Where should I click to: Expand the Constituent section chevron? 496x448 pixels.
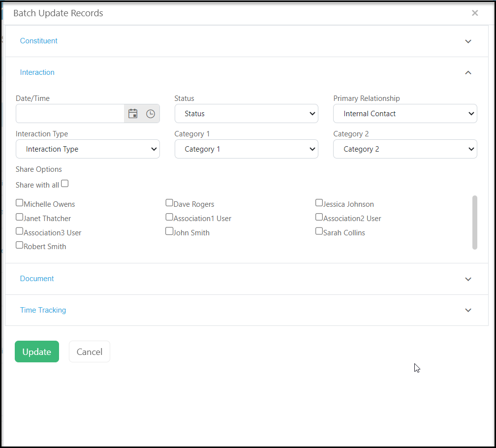[468, 41]
